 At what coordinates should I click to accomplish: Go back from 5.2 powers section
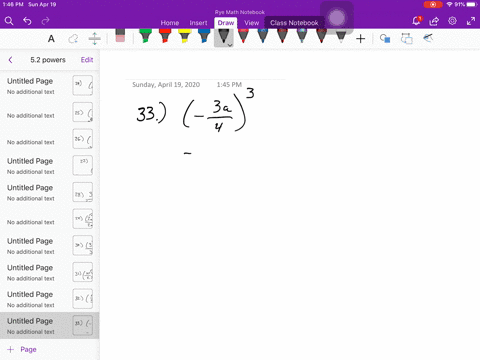(10, 60)
